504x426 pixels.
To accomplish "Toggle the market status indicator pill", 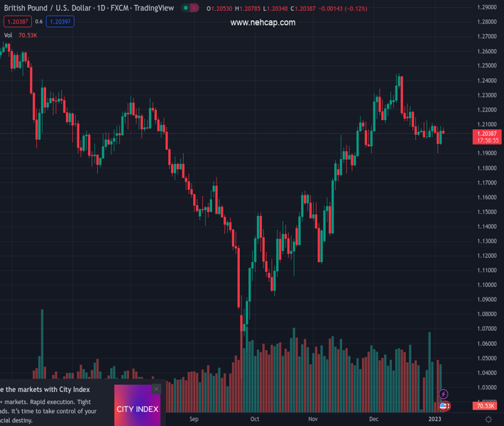I will (x=190, y=9).
